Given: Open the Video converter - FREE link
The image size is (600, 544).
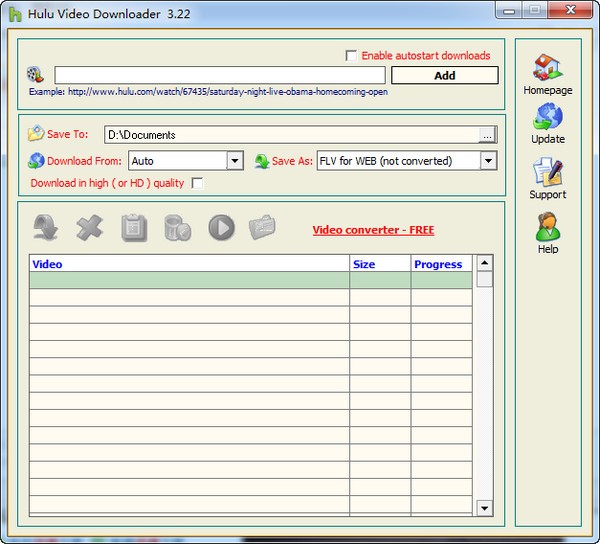Looking at the screenshot, I should point(373,230).
